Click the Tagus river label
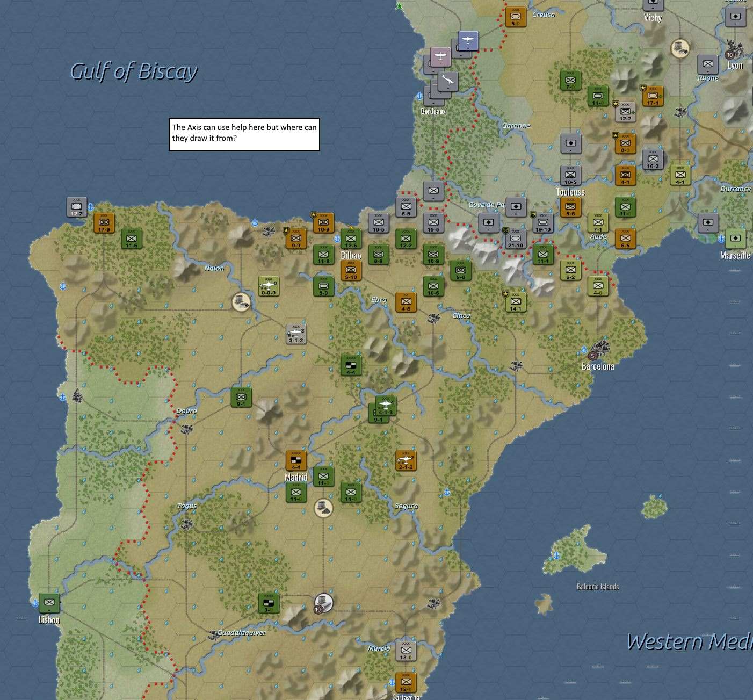 186,506
